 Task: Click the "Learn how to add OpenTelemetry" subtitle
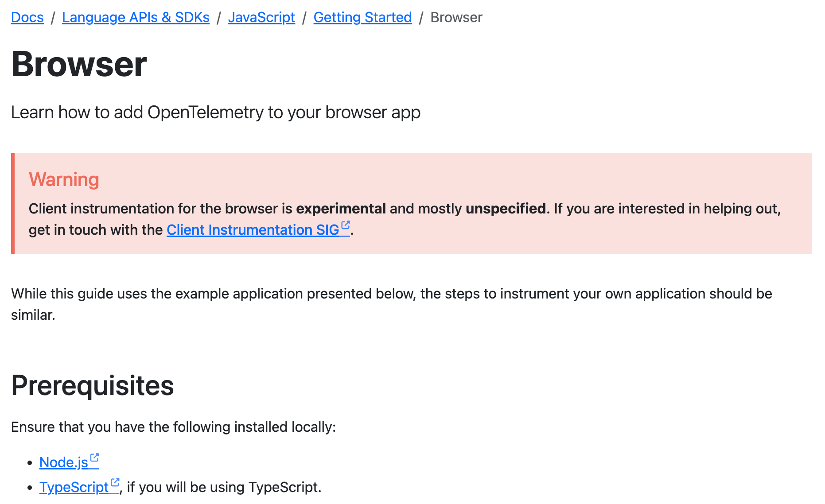tap(215, 112)
